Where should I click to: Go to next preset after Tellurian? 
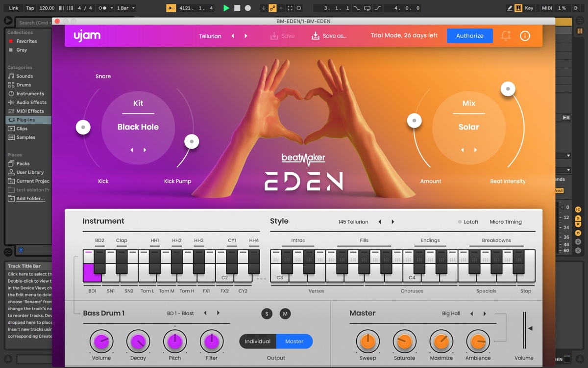[246, 36]
